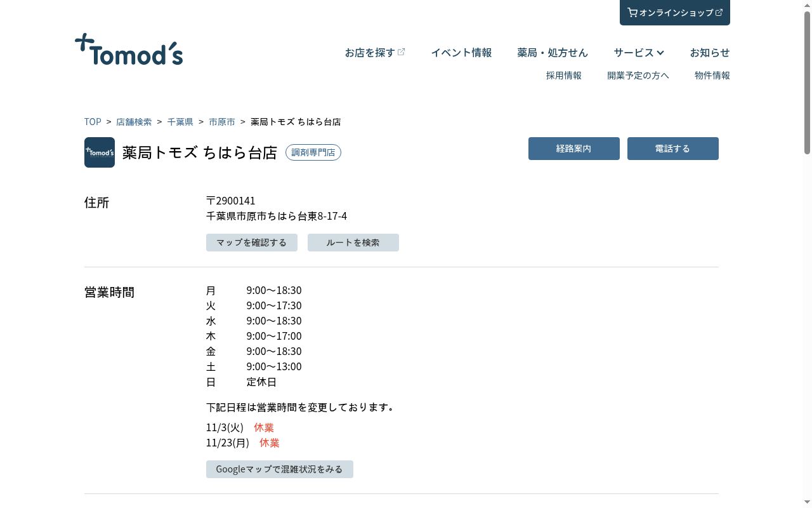Screen dimensions: 812x508
Task: Open 物件情報 link
Action: pos(712,75)
